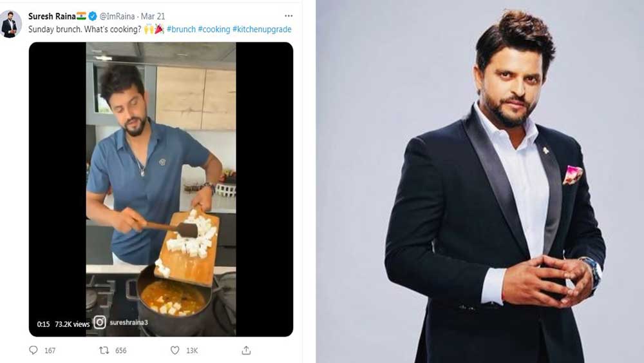Click the India flag emoji beside name
The image size is (644, 363).
coord(81,16)
